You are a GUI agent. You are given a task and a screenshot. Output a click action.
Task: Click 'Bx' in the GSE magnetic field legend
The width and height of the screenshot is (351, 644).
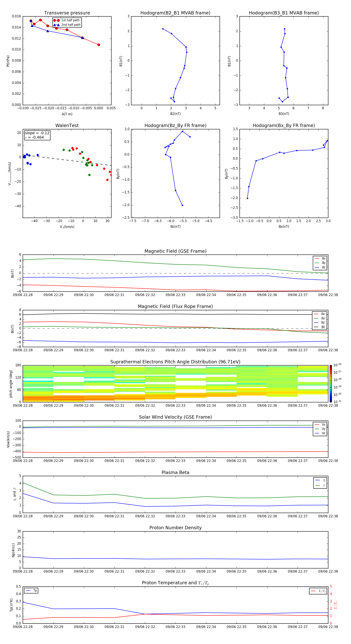tap(320, 259)
